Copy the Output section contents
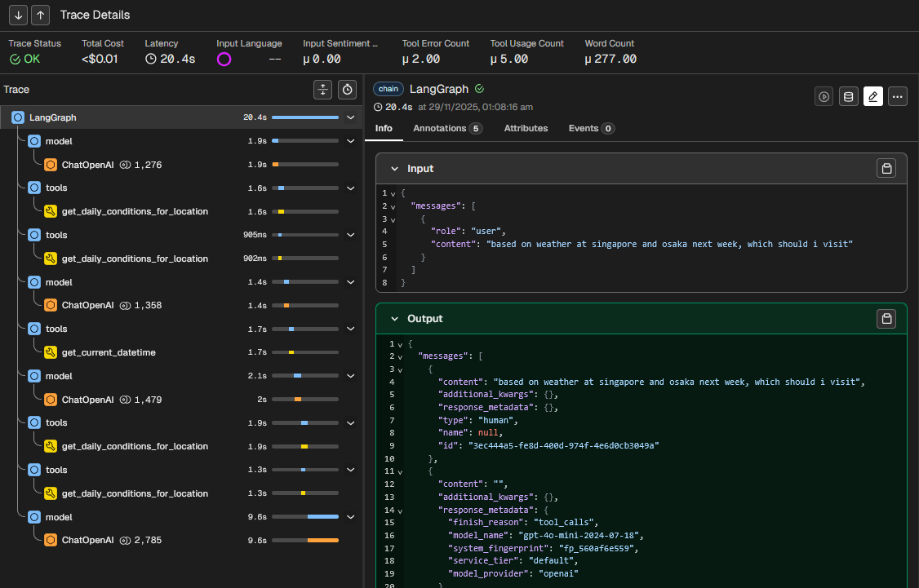The width and height of the screenshot is (919, 588). [x=886, y=318]
